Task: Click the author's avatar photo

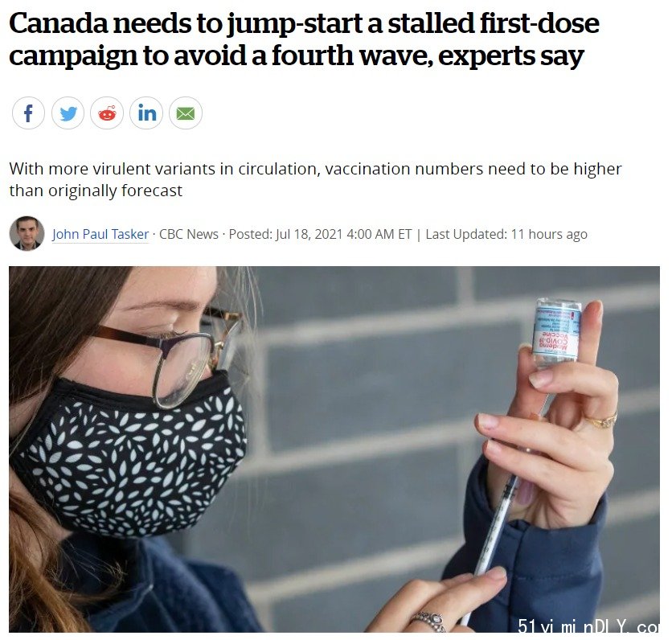Action: (27, 234)
